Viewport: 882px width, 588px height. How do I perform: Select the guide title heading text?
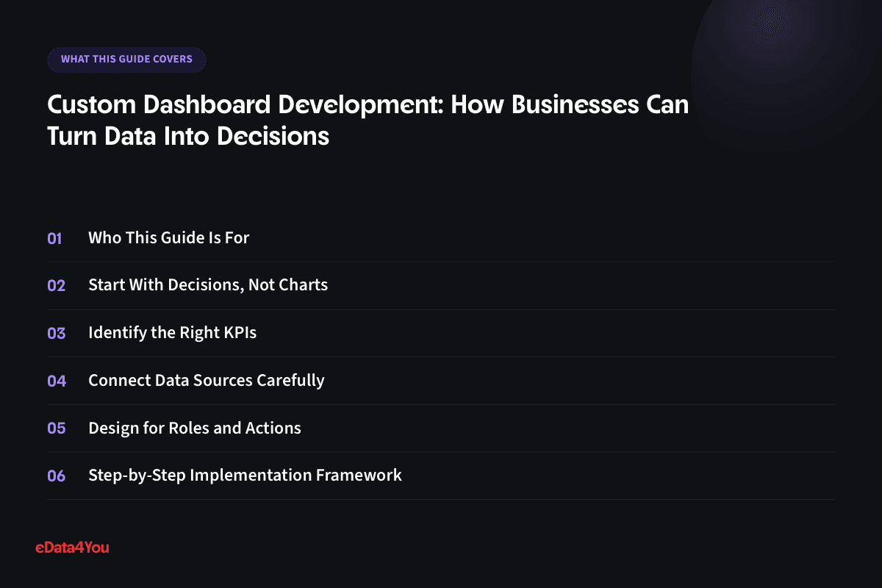368,121
